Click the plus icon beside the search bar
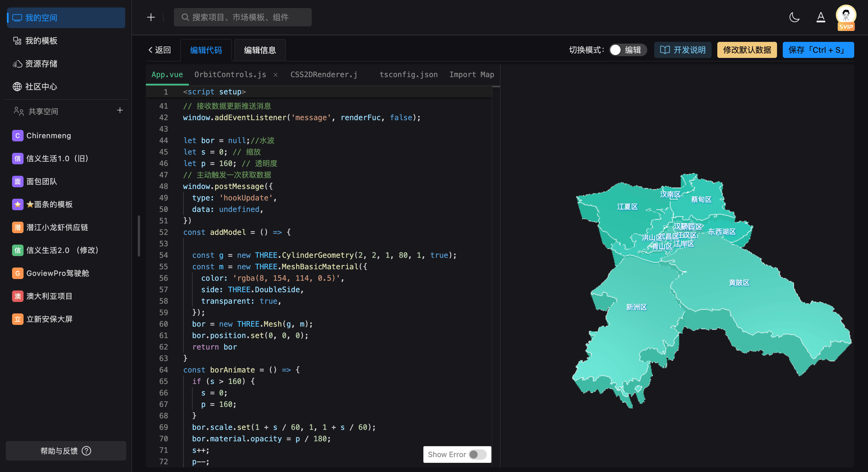868x472 pixels. (x=151, y=17)
